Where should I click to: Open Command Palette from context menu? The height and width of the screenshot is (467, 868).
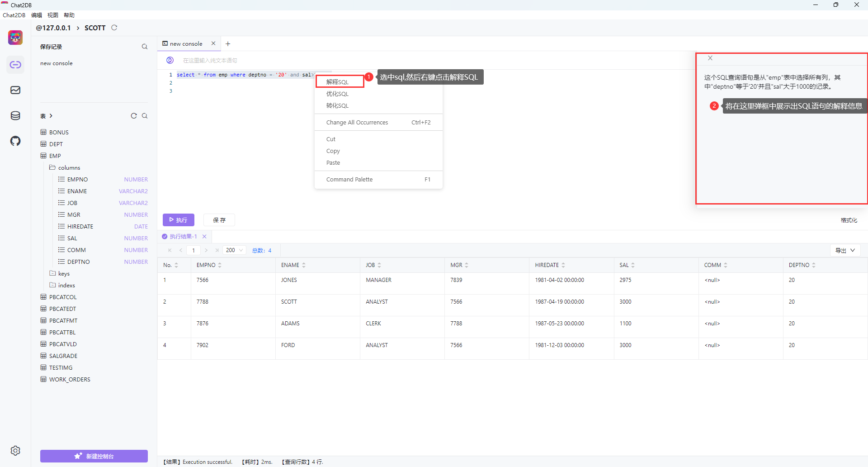pyautogui.click(x=378, y=179)
